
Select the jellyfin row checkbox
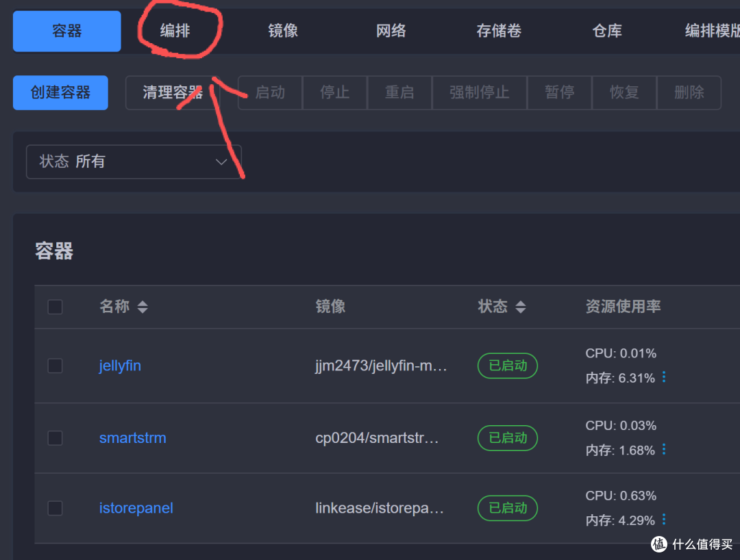[x=56, y=366]
